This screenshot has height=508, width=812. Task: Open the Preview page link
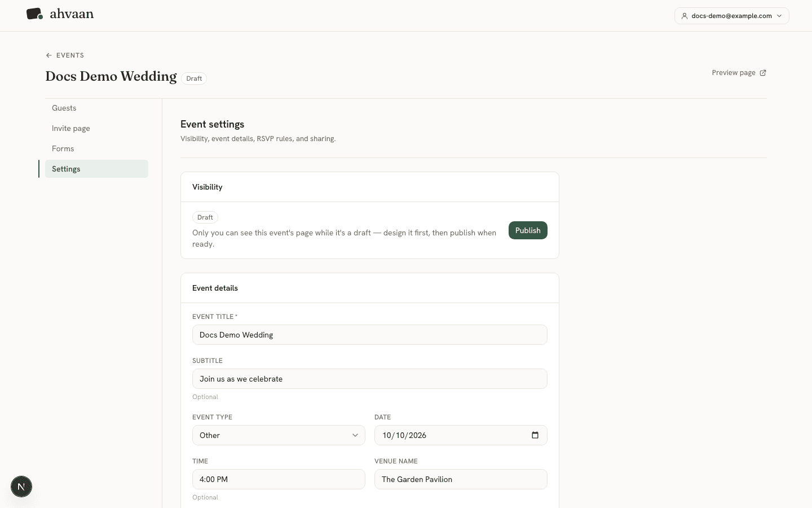pyautogui.click(x=739, y=73)
